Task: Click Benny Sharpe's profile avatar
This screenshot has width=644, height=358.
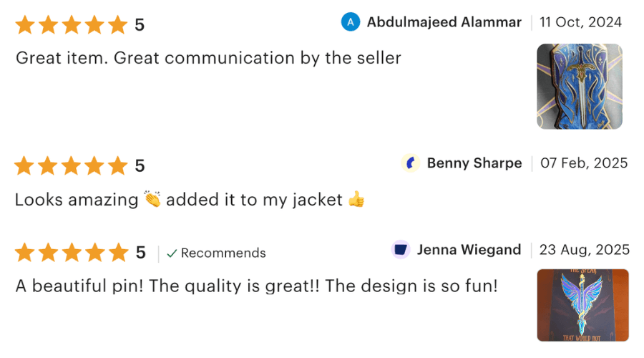Action: click(411, 163)
